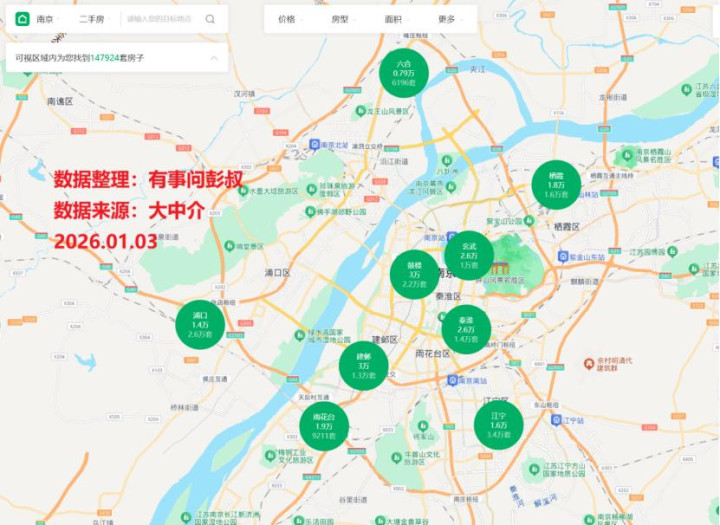
Task: Click the 沿江街道 map label
Action: tap(394, 162)
